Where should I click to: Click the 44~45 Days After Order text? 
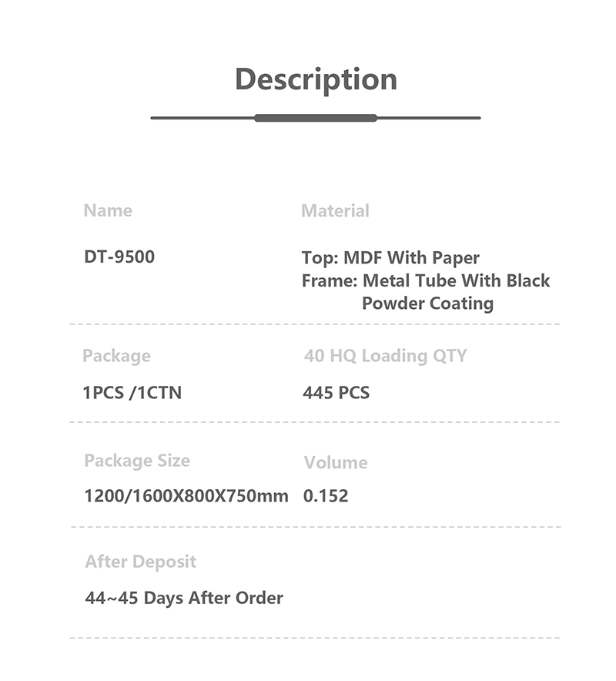coord(184,598)
